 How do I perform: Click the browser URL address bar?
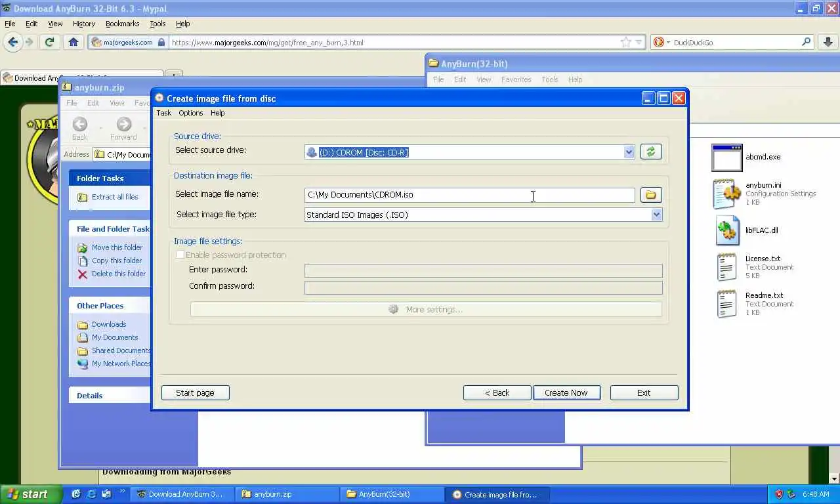(392, 43)
